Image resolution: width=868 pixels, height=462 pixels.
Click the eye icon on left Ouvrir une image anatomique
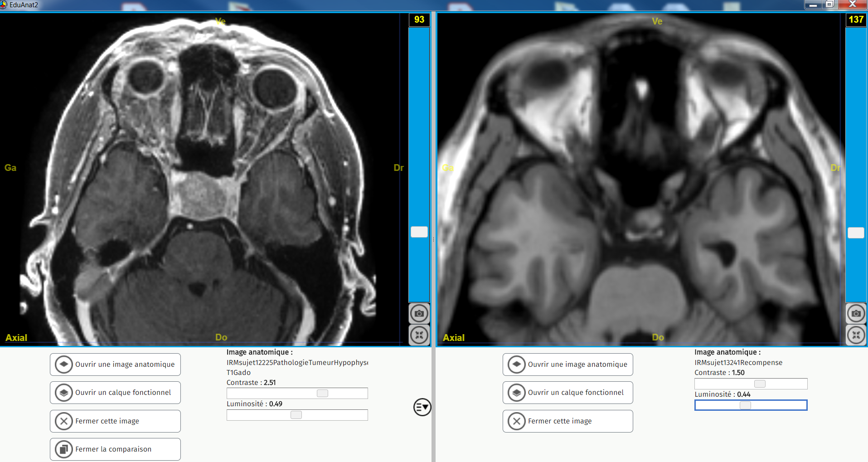click(x=63, y=364)
